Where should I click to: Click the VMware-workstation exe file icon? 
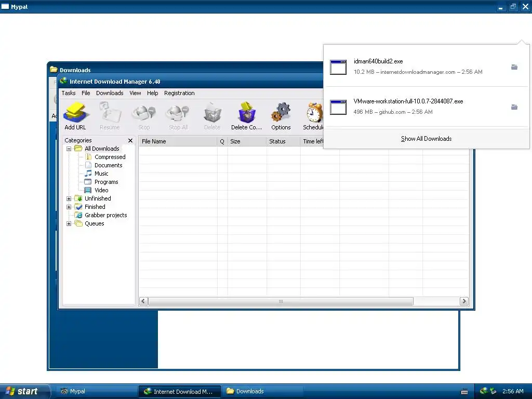[338, 107]
